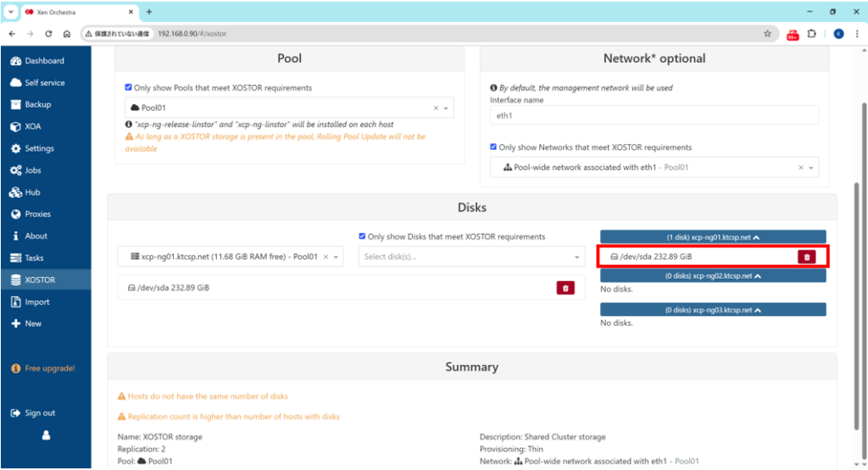Open Dashboard in the sidebar
Viewport: 868px width, 470px height.
coord(44,61)
